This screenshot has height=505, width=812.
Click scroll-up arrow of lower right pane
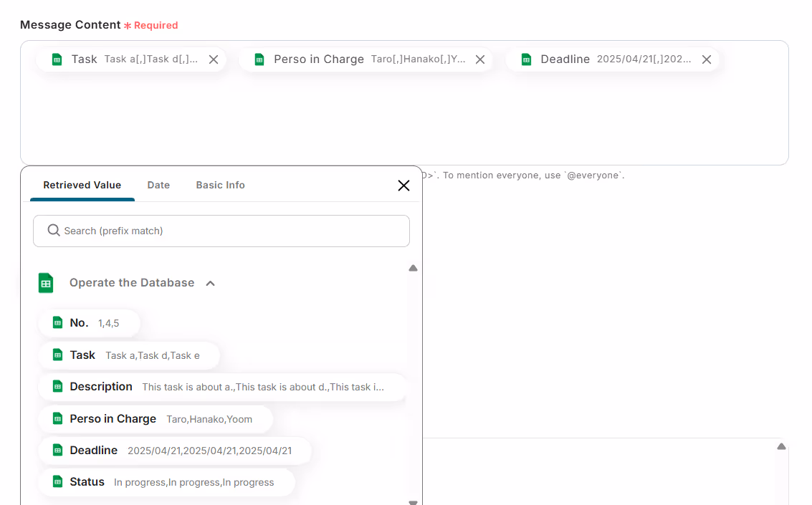[x=781, y=446]
